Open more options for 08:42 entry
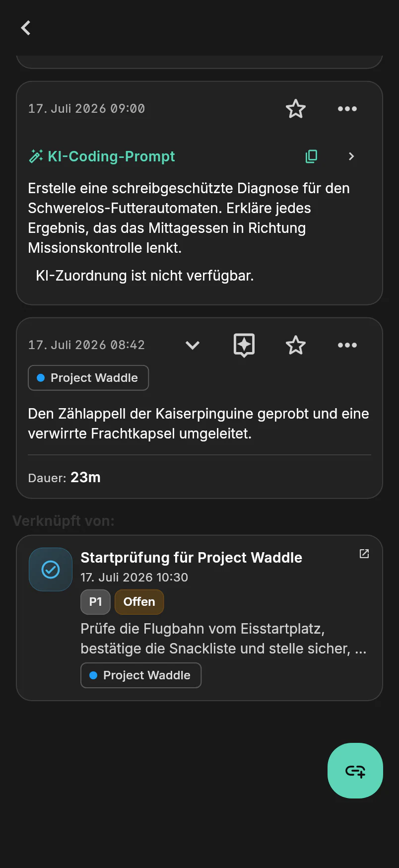399x868 pixels. (x=347, y=345)
